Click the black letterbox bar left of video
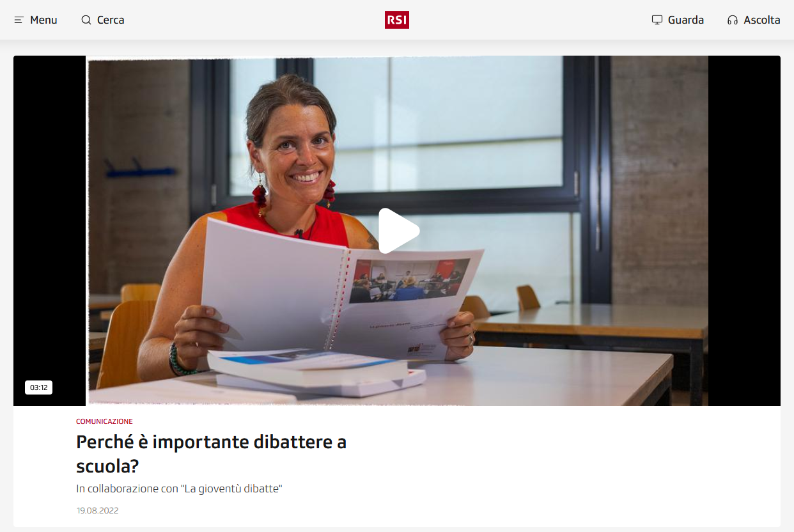This screenshot has height=532, width=794. (50, 231)
